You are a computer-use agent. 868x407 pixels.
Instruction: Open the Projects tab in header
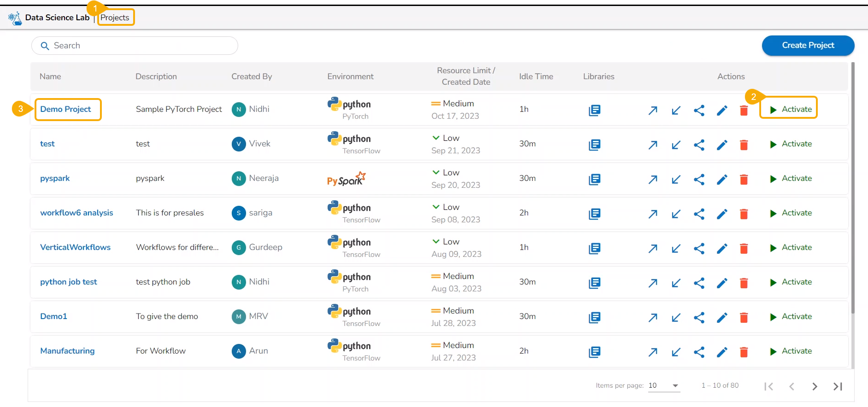(115, 18)
